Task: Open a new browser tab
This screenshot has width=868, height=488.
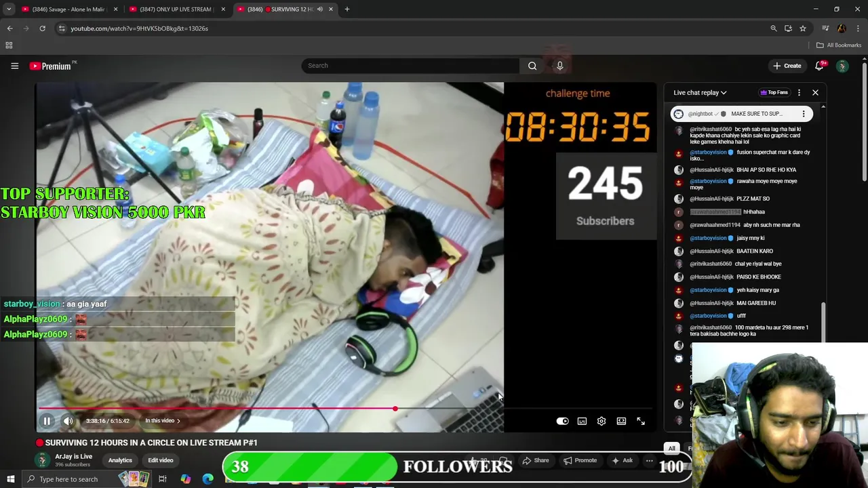Action: point(347,9)
